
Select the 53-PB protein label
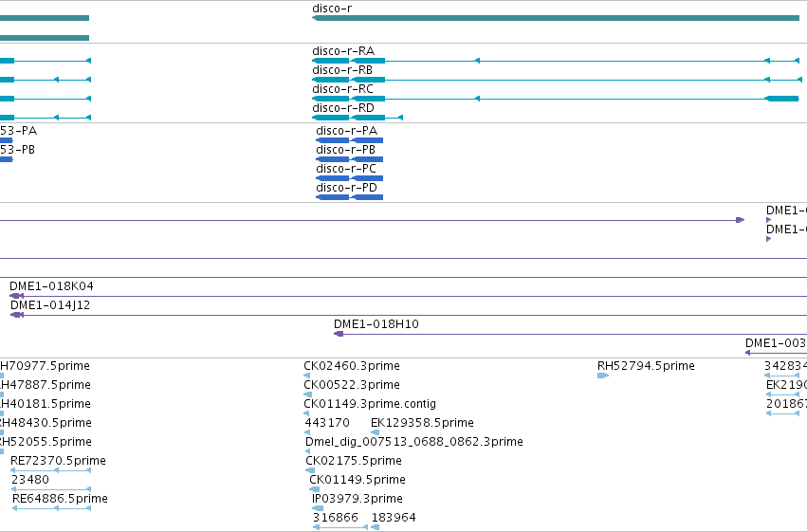point(17,150)
